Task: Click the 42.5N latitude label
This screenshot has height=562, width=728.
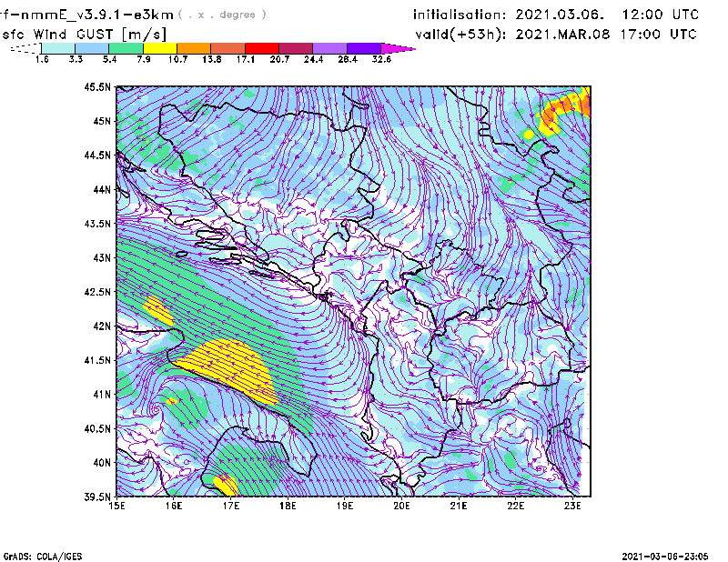Action: [97, 292]
